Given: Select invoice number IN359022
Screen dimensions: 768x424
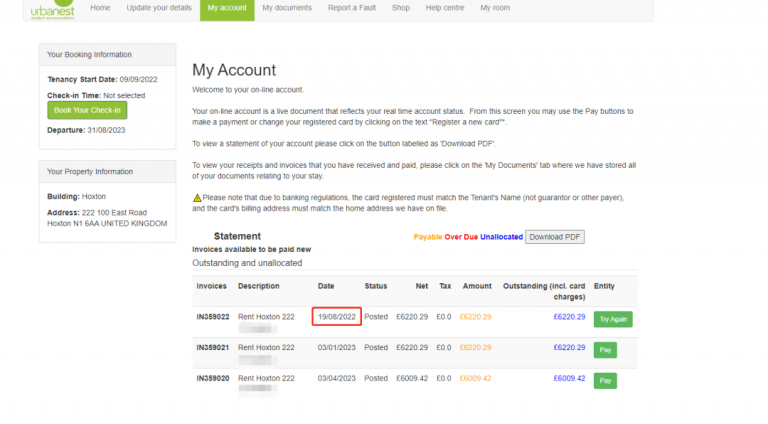Looking at the screenshot, I should pyautogui.click(x=213, y=317).
